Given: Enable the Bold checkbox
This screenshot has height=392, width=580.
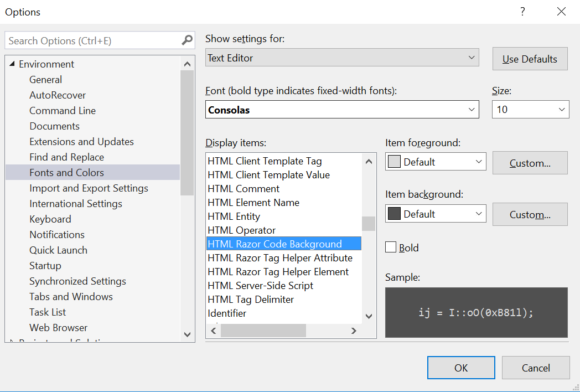Looking at the screenshot, I should pos(391,247).
